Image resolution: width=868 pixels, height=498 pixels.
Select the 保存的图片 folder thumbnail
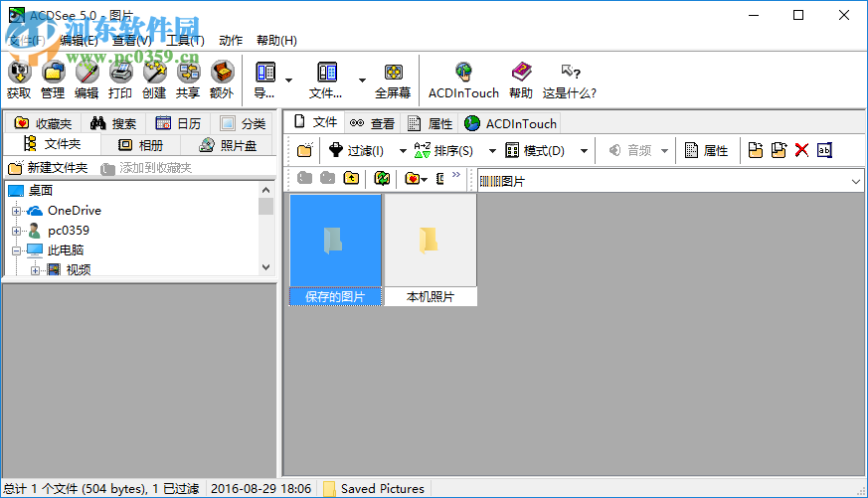pos(335,249)
